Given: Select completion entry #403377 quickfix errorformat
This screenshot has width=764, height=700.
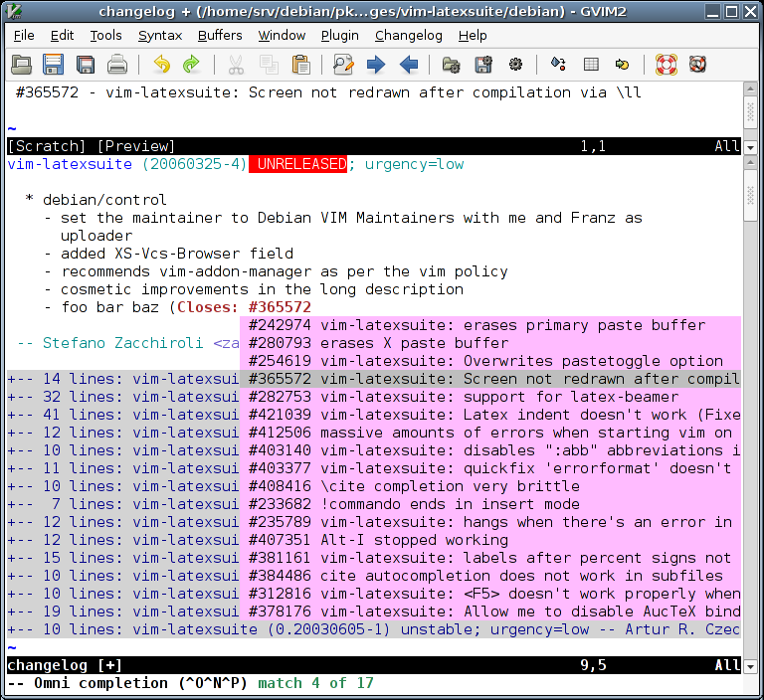Looking at the screenshot, I should click(x=490, y=468).
